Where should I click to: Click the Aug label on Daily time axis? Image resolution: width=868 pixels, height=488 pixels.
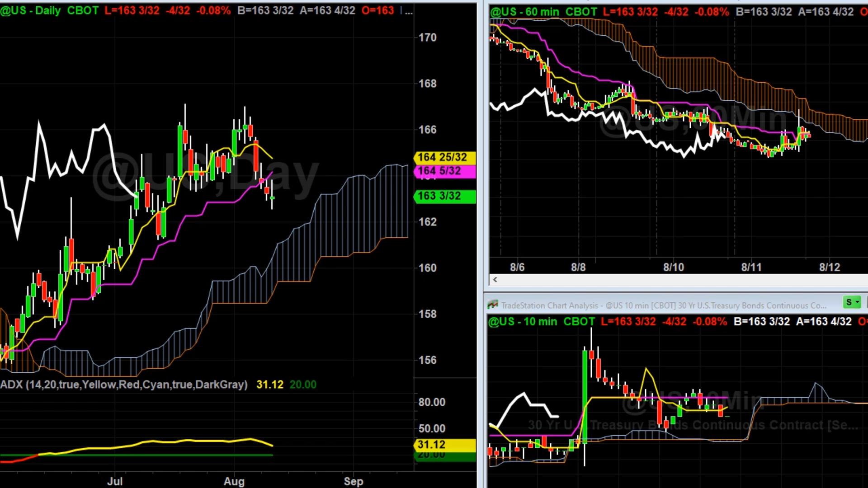click(x=234, y=481)
